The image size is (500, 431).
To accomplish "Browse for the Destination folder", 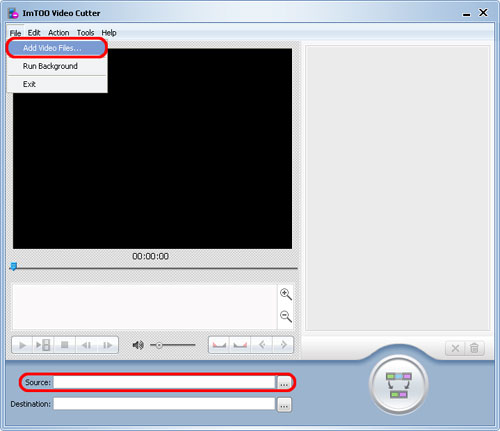I will (x=284, y=405).
